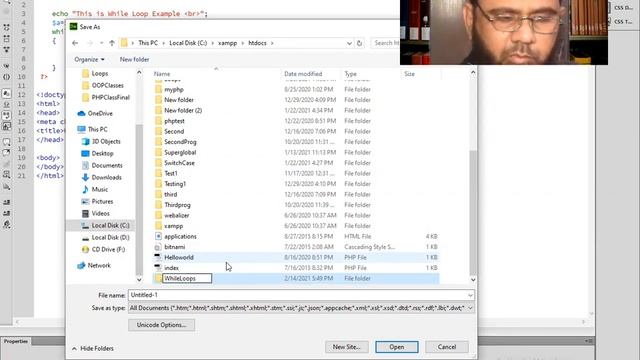Click file list scrollbar down arrow
This screenshot has width=640, height=360.
tap(473, 280)
